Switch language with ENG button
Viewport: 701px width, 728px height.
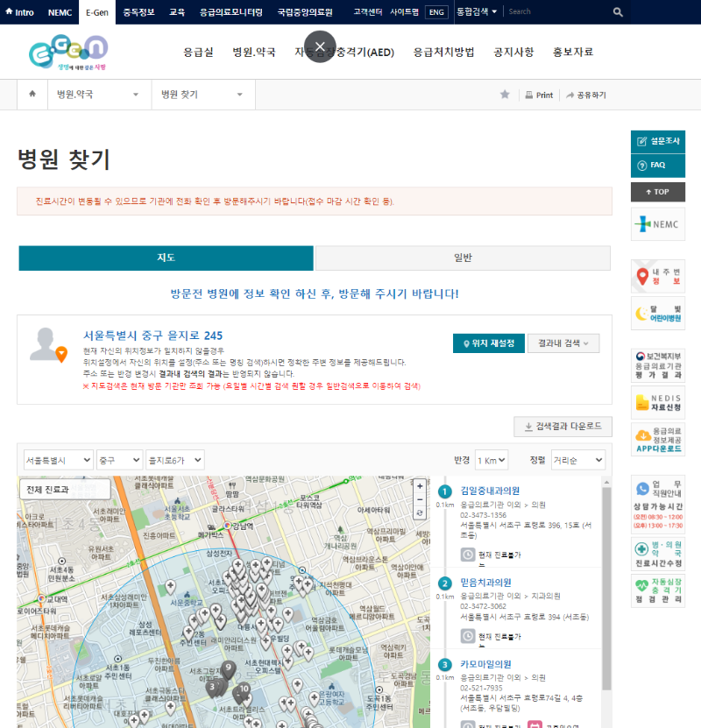pos(436,12)
